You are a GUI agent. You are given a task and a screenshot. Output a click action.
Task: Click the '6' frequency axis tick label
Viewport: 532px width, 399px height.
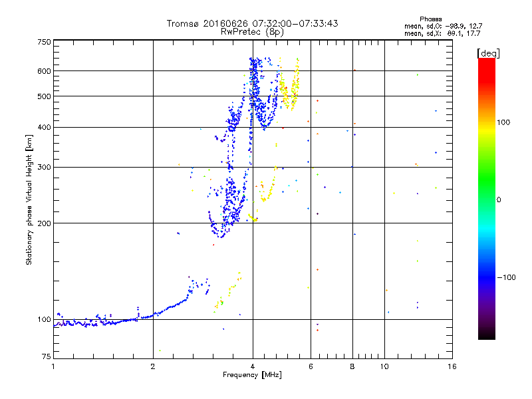[311, 366]
